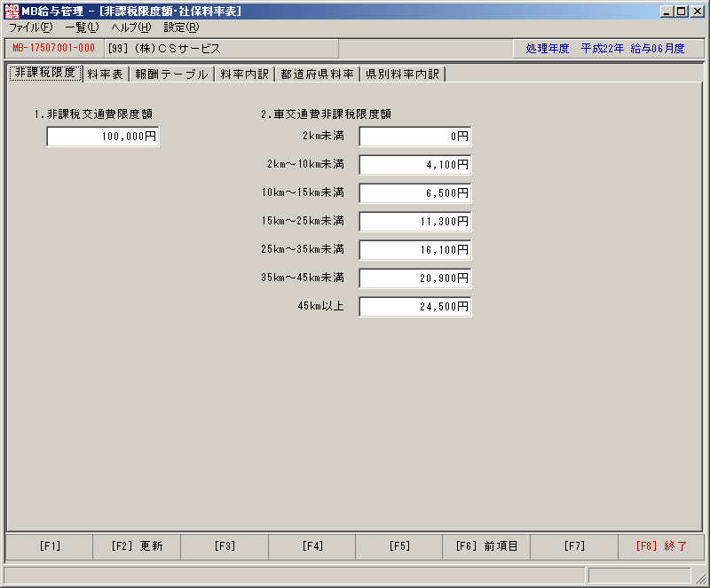This screenshot has width=710, height=588.
Task: Edit the 15km～25km未満 field showing 11,300円
Action: (x=415, y=222)
